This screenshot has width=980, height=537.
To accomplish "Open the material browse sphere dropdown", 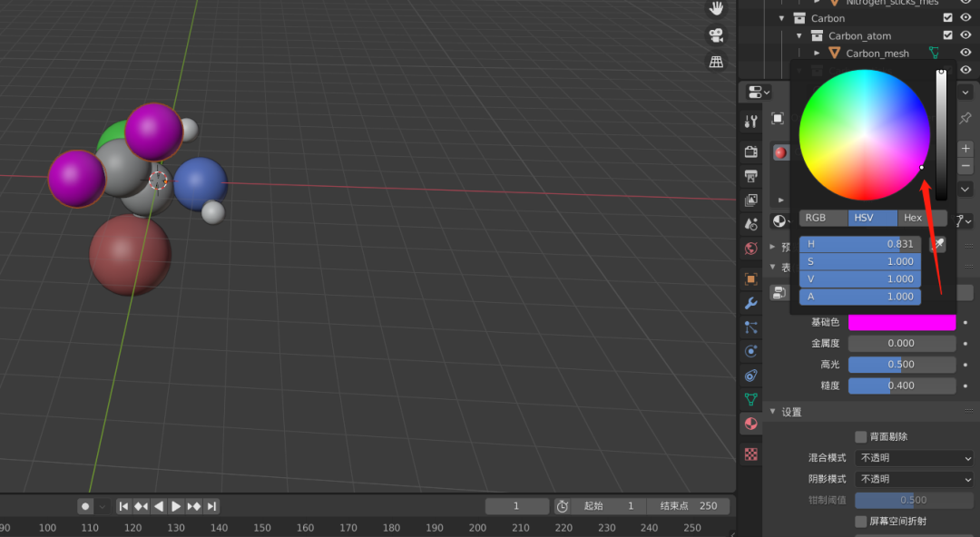I will [x=780, y=220].
